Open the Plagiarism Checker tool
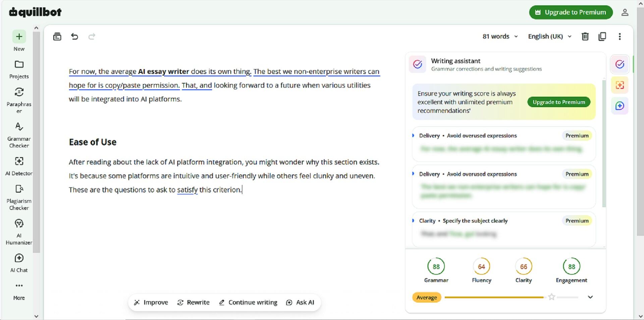Viewport: 644px width, 320px height. [x=19, y=197]
